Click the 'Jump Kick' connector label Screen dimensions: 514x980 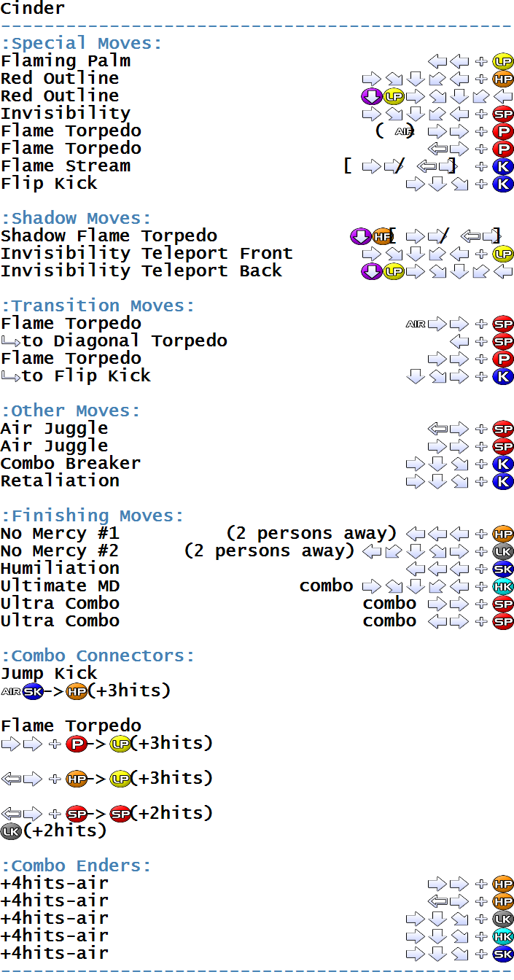pyautogui.click(x=49, y=674)
